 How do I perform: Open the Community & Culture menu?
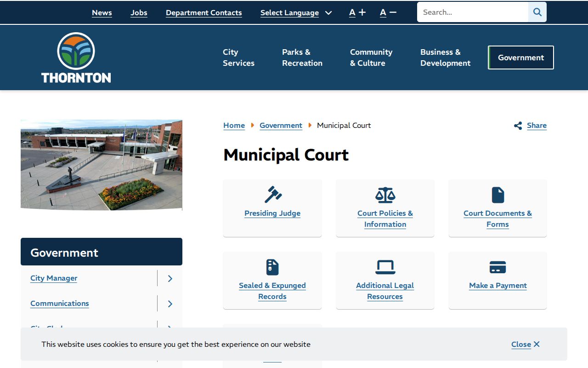coord(371,57)
